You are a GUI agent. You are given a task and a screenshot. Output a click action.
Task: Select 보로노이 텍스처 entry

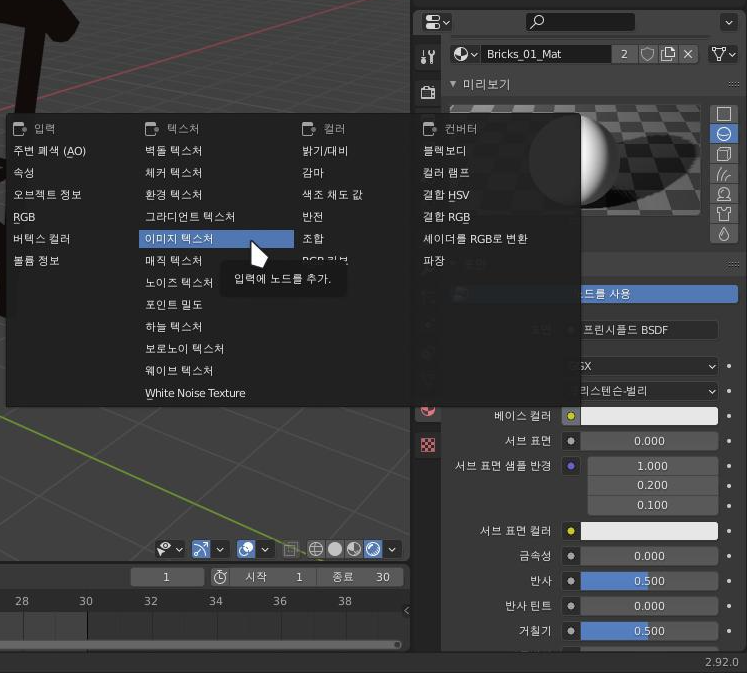point(216,349)
